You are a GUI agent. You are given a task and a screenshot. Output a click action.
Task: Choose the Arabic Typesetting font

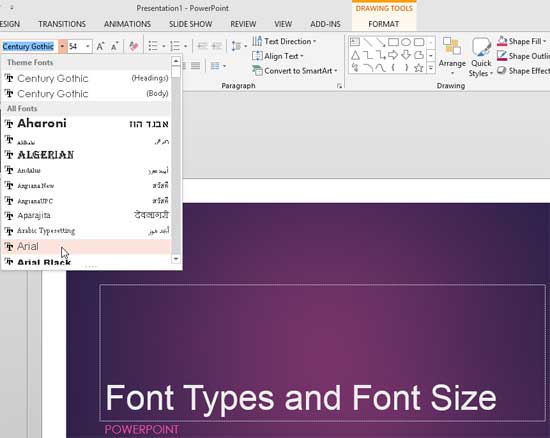(86, 231)
